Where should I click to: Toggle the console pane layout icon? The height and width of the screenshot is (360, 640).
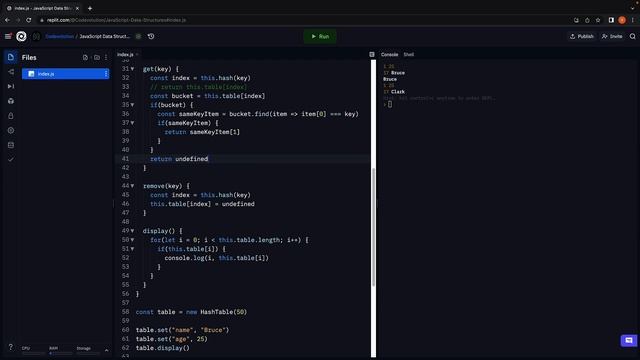point(372,54)
